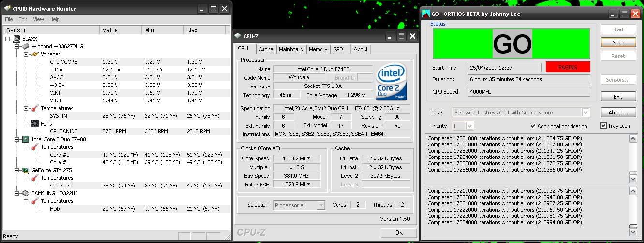
Task: Switch to the About tab in CPU-Z
Action: (x=361, y=49)
